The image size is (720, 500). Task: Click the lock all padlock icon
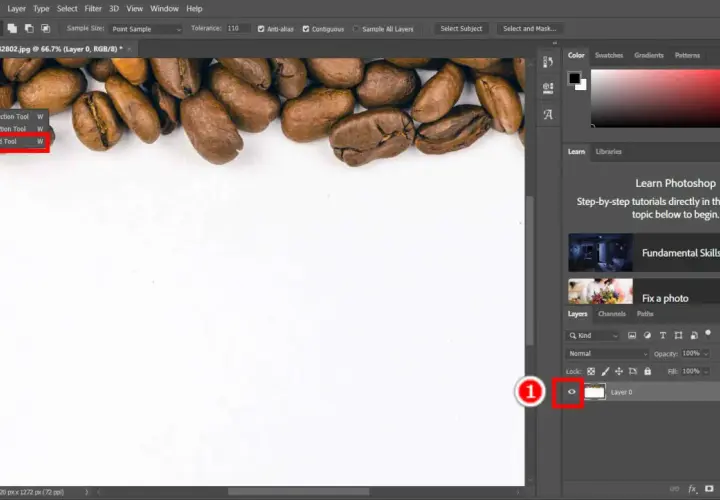(647, 371)
